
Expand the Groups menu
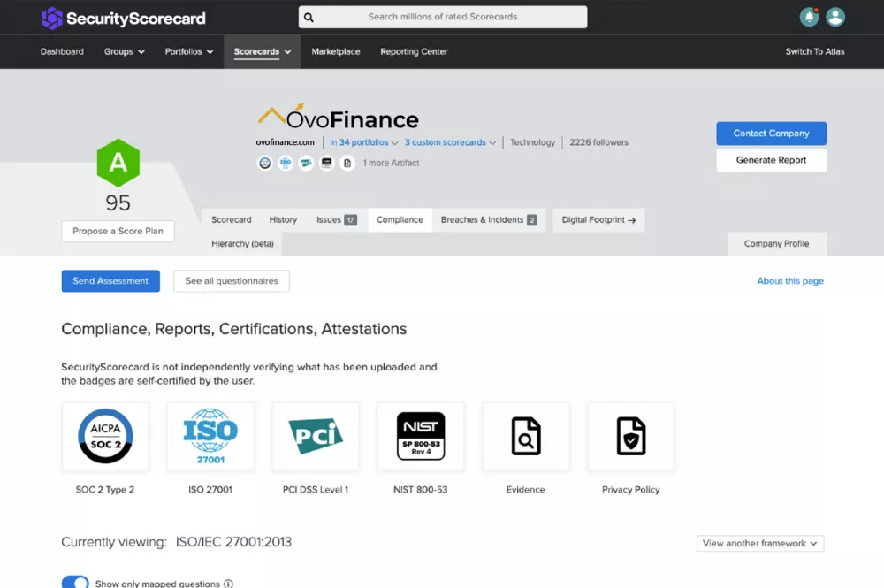(124, 51)
